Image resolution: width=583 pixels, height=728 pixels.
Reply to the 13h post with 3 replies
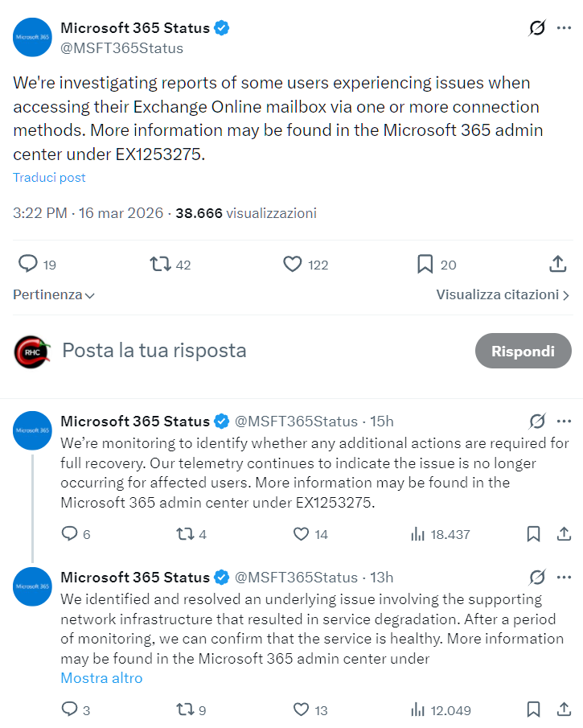tap(70, 710)
